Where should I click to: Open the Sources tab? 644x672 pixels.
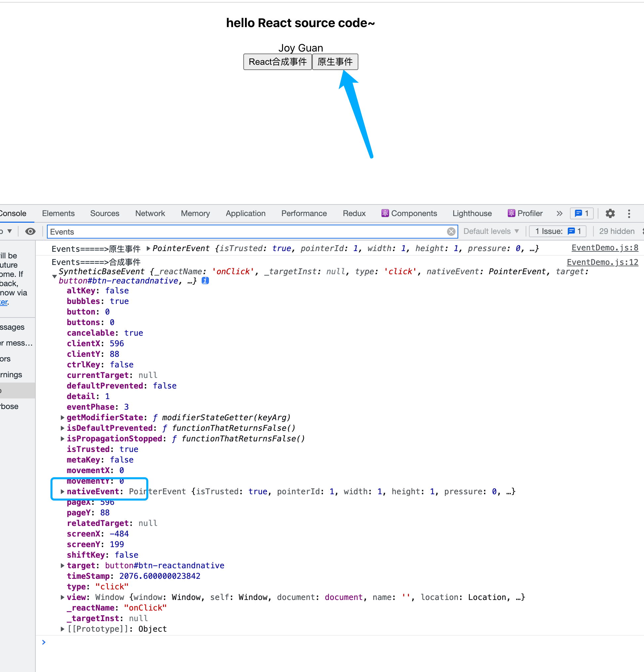pyautogui.click(x=105, y=213)
